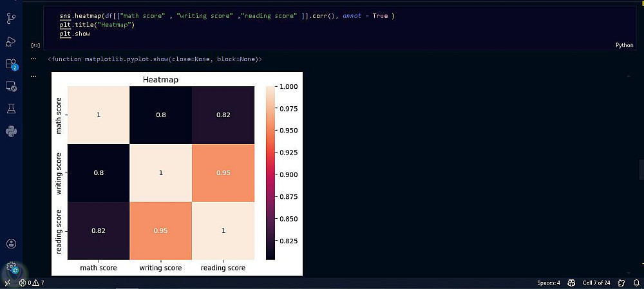Viewport: 644px width, 289px height.
Task: Click the center cell valued 1
Action: [x=160, y=173]
